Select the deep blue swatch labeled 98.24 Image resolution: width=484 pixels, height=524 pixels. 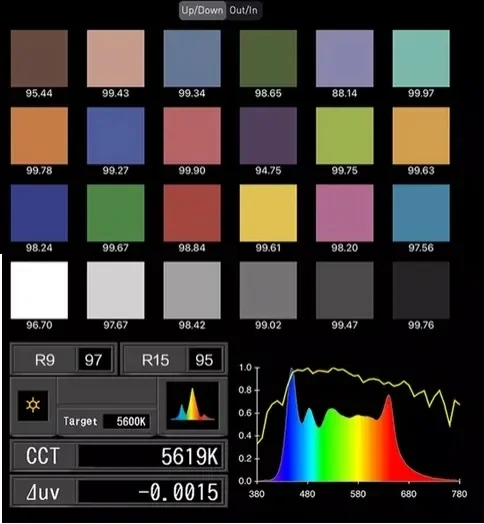click(x=39, y=213)
